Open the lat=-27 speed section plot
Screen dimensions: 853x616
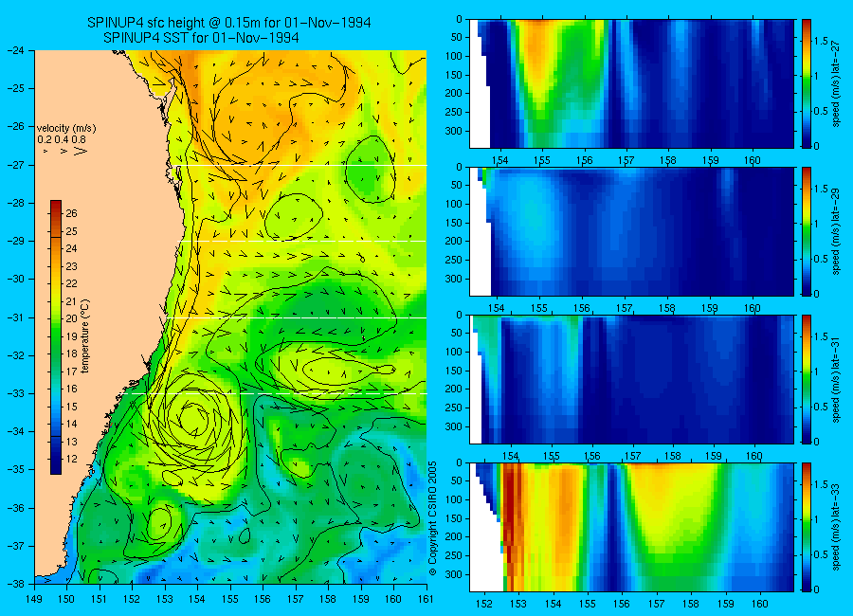click(631, 83)
